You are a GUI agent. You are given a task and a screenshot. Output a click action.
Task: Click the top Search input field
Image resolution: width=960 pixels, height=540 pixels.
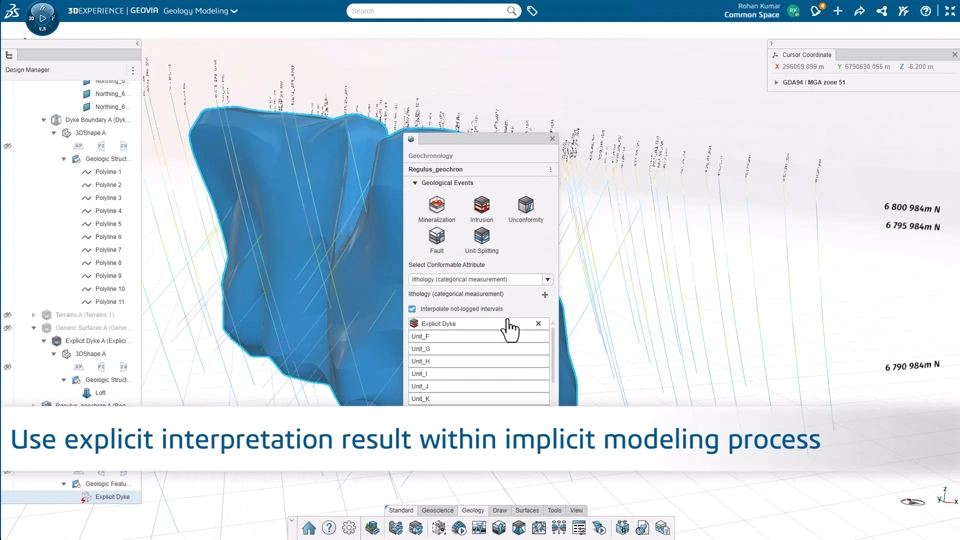coord(429,11)
